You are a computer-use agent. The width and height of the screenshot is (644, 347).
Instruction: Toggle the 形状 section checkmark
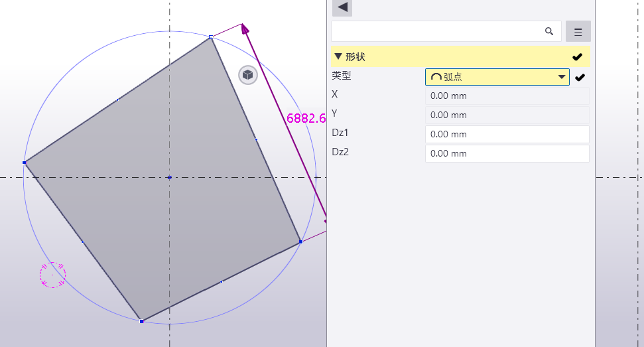577,56
